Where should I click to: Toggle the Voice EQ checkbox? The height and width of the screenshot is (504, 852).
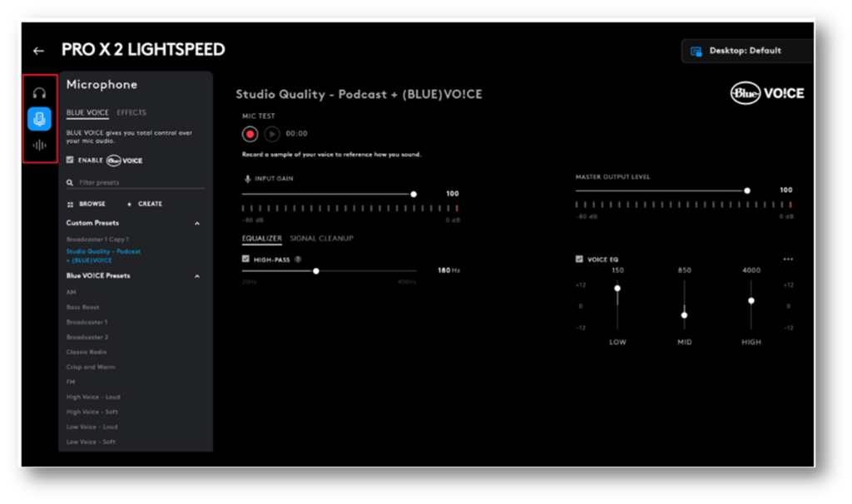[579, 259]
